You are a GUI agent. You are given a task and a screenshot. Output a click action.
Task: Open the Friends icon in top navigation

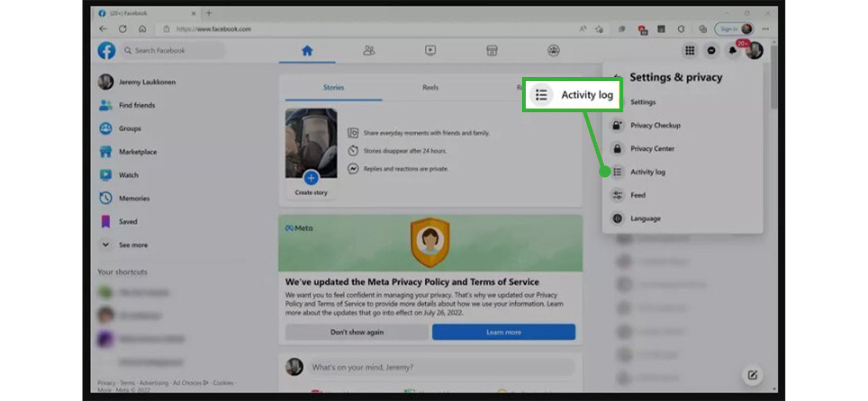point(369,50)
